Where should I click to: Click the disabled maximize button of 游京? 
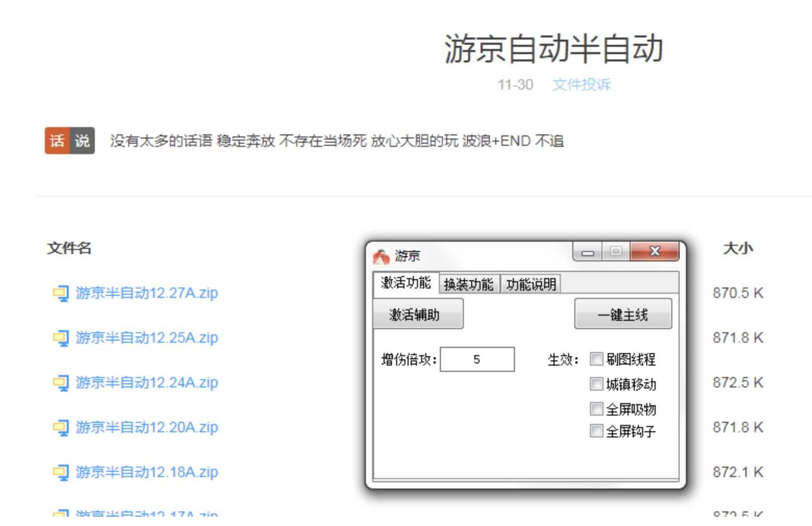(x=616, y=252)
